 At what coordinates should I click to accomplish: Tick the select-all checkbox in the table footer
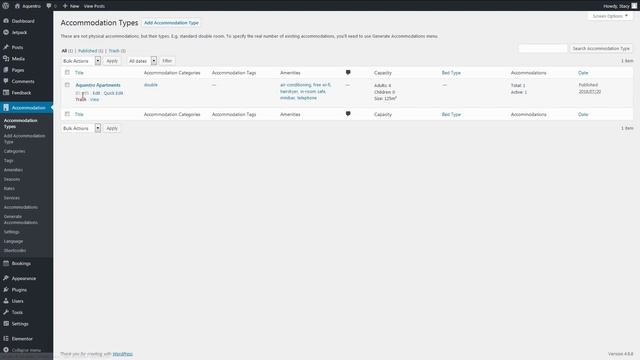67,114
